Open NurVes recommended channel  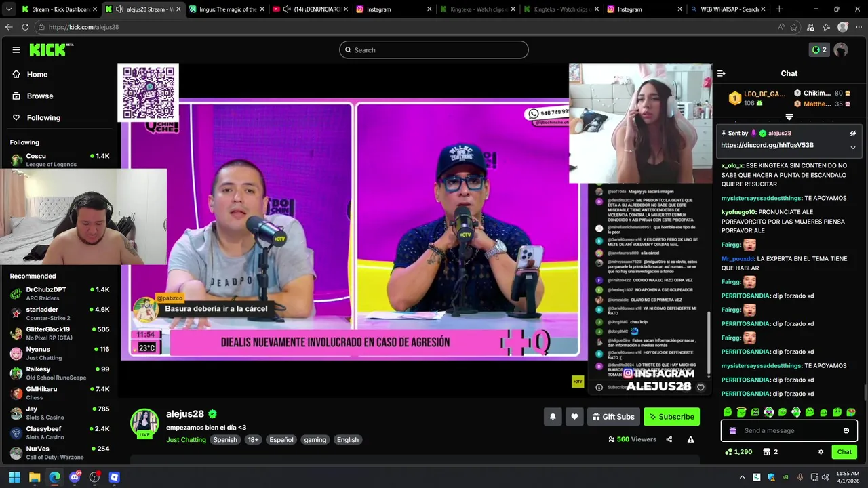60,453
